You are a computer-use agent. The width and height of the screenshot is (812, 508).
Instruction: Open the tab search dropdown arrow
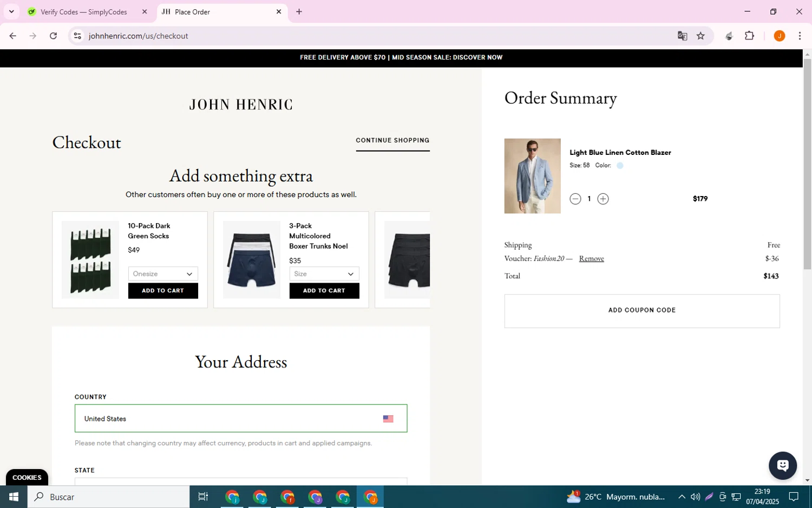coord(11,11)
